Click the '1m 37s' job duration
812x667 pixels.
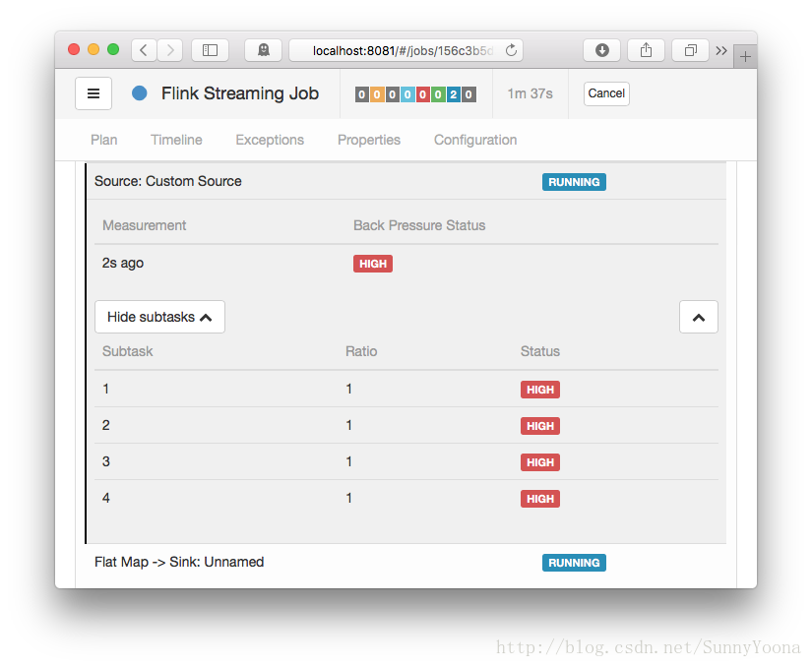(x=530, y=93)
